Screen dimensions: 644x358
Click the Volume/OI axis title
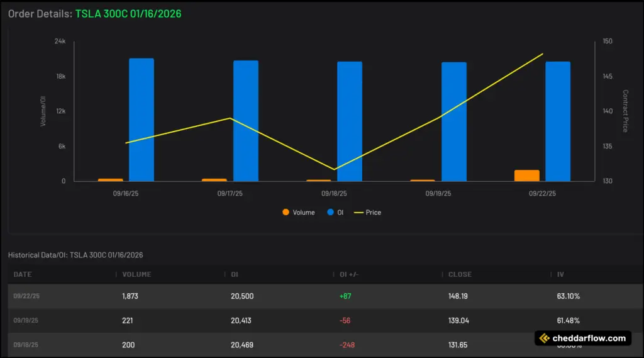point(43,111)
